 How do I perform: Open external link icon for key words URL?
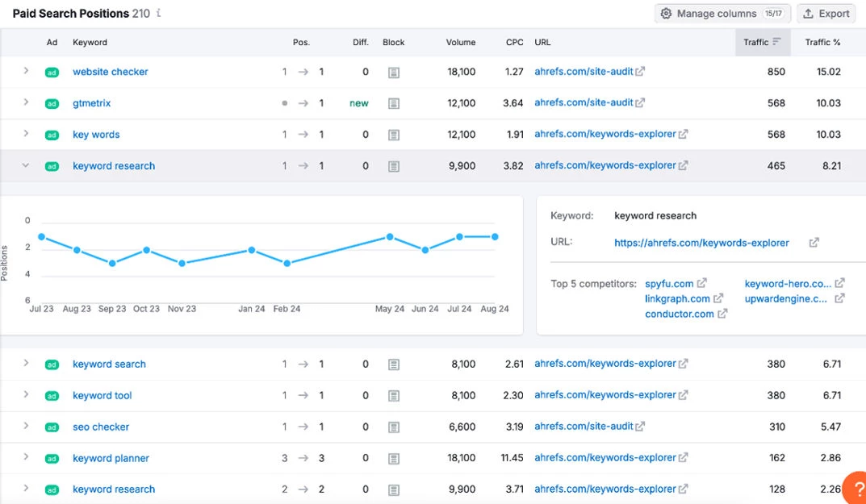683,134
